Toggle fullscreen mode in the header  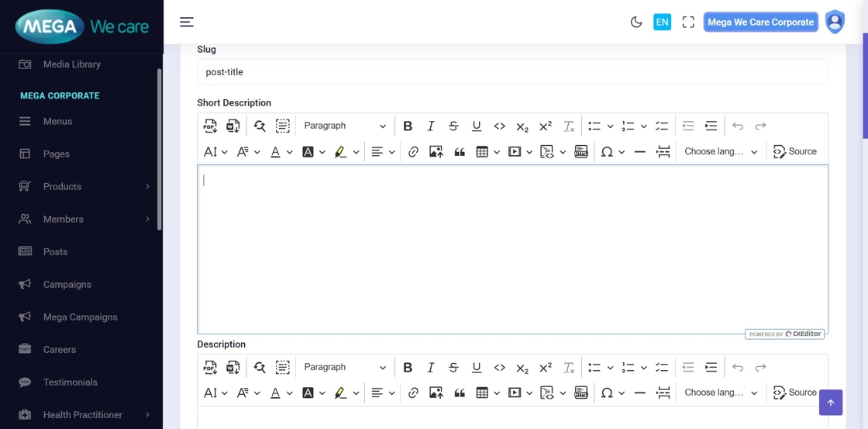click(x=688, y=22)
